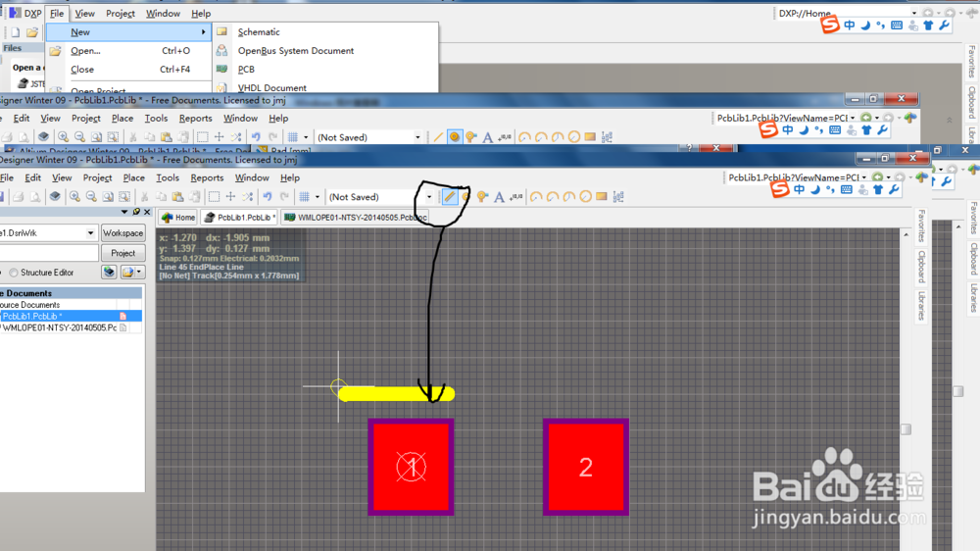Click the Place Fill icon in middle window
The height and width of the screenshot is (551, 980).
click(x=590, y=137)
